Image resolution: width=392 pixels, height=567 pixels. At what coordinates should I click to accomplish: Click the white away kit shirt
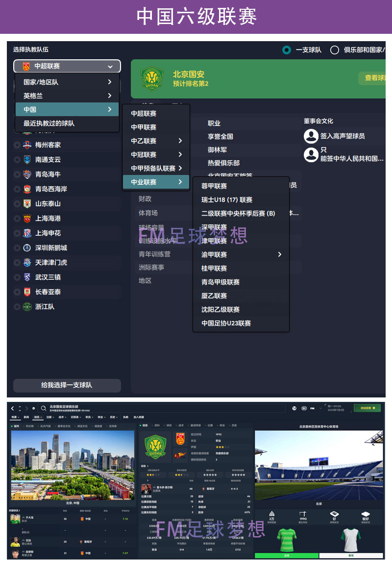[x=351, y=540]
